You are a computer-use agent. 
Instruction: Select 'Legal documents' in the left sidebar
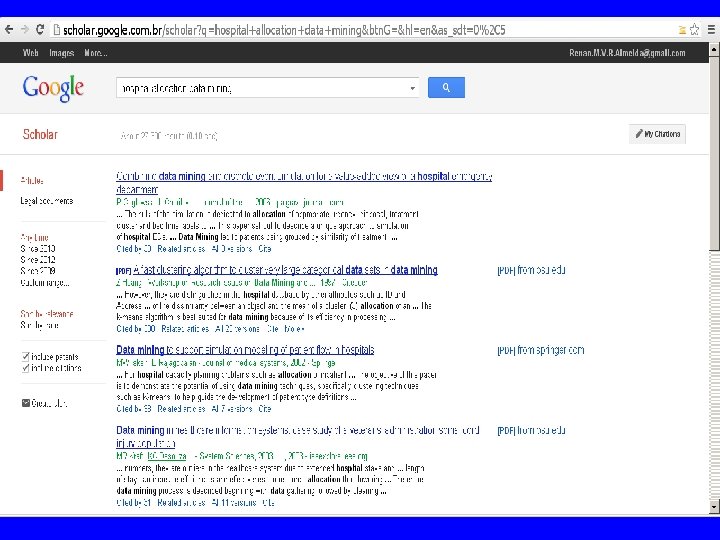[x=46, y=201]
